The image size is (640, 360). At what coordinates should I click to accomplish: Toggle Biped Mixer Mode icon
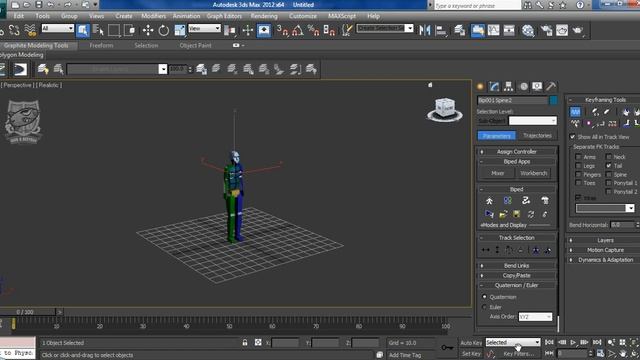[x=544, y=200]
